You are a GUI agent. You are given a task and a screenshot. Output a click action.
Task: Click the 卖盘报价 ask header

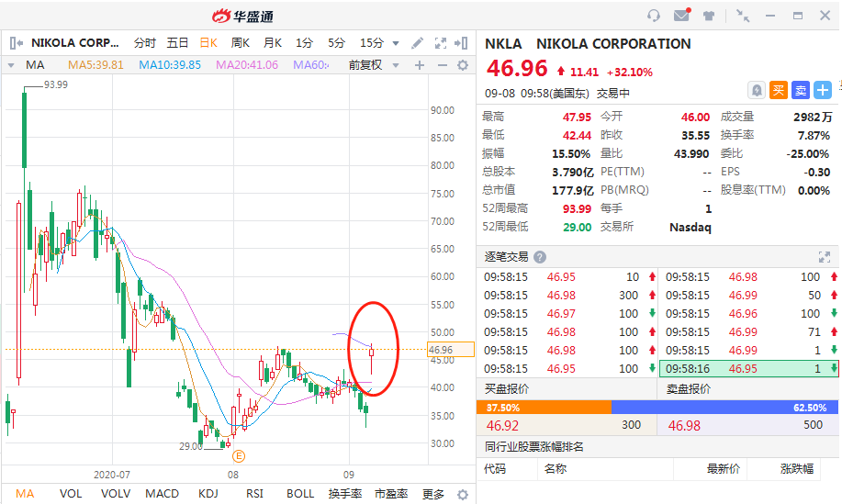(689, 388)
